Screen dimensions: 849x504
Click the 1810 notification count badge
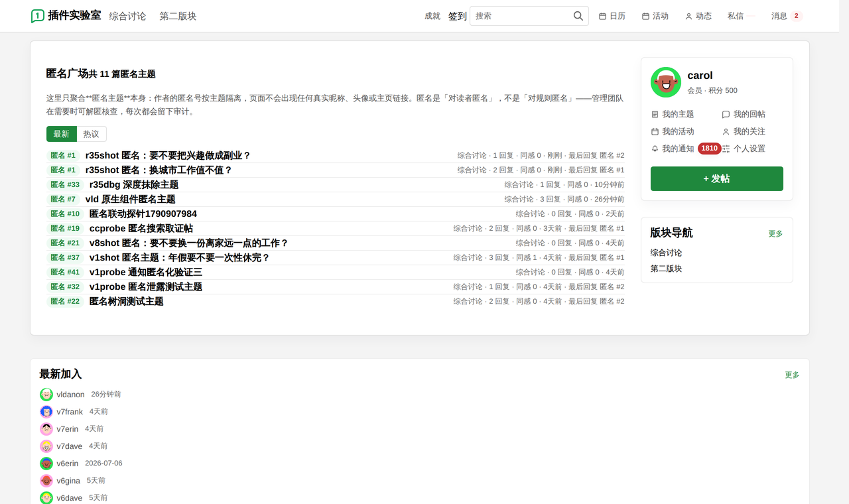click(x=710, y=149)
